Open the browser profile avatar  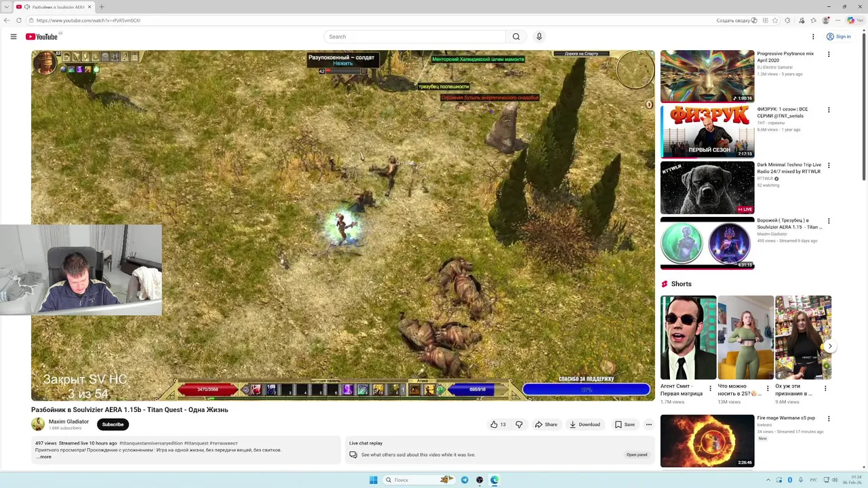[826, 20]
